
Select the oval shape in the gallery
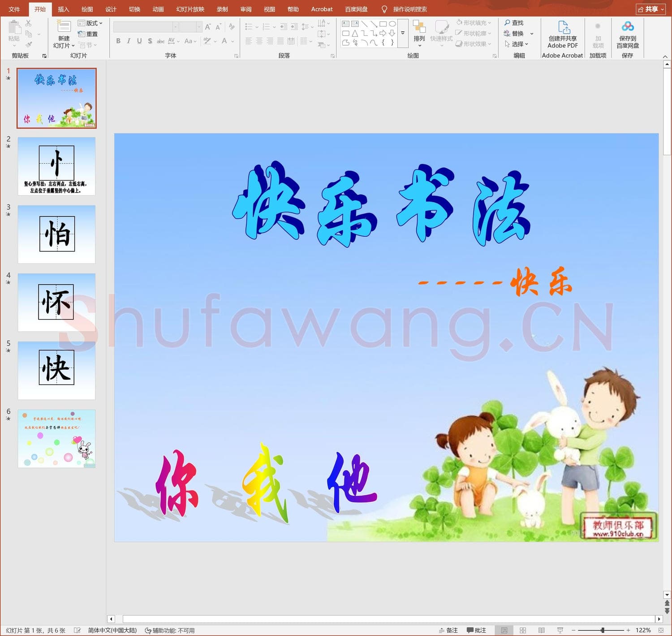pyautogui.click(x=392, y=24)
